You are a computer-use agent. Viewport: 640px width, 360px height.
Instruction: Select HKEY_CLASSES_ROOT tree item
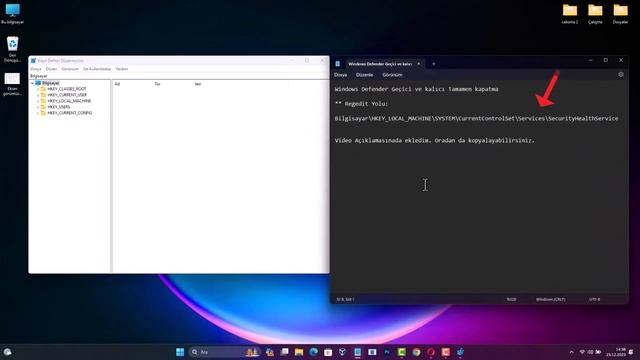pyautogui.click(x=67, y=89)
